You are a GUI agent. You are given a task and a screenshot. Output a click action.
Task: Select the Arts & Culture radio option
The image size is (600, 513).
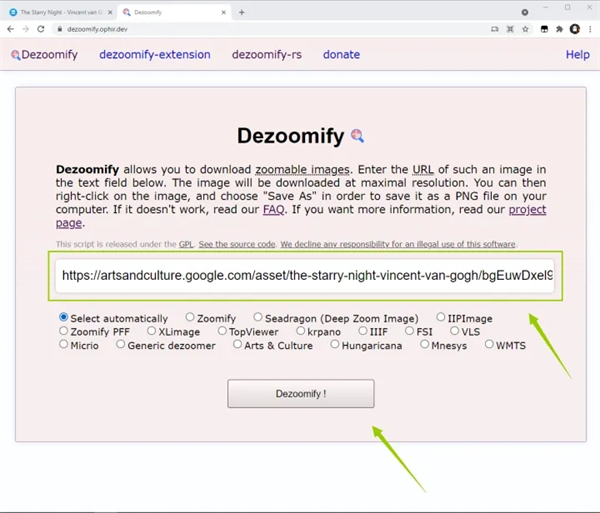pos(237,344)
